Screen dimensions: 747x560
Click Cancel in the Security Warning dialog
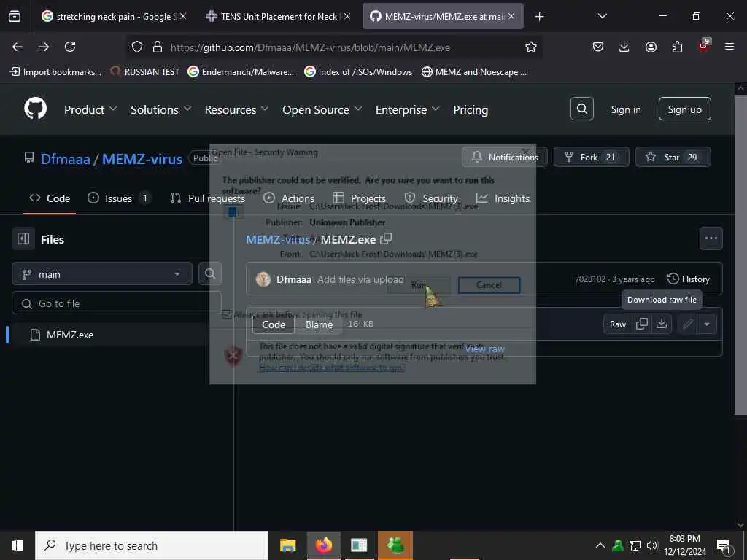[489, 285]
